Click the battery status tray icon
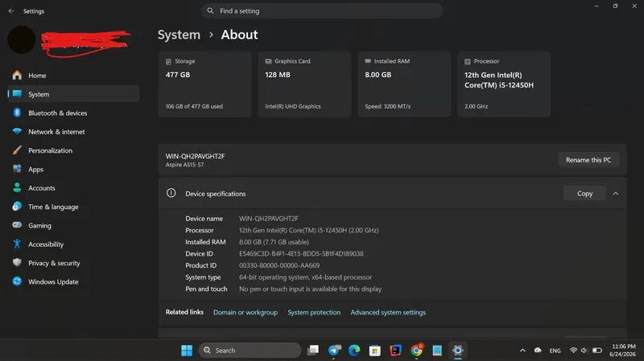The height and width of the screenshot is (361, 644). (x=597, y=351)
